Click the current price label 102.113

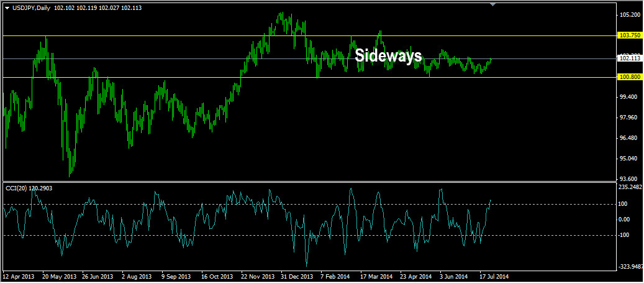click(630, 58)
